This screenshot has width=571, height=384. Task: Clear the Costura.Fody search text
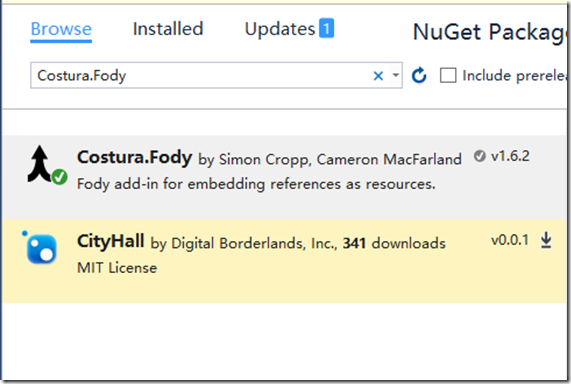click(378, 76)
